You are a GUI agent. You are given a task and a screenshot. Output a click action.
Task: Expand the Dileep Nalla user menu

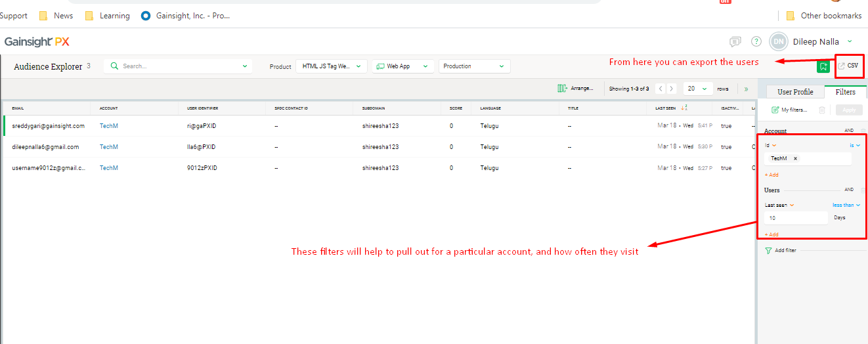coord(850,42)
